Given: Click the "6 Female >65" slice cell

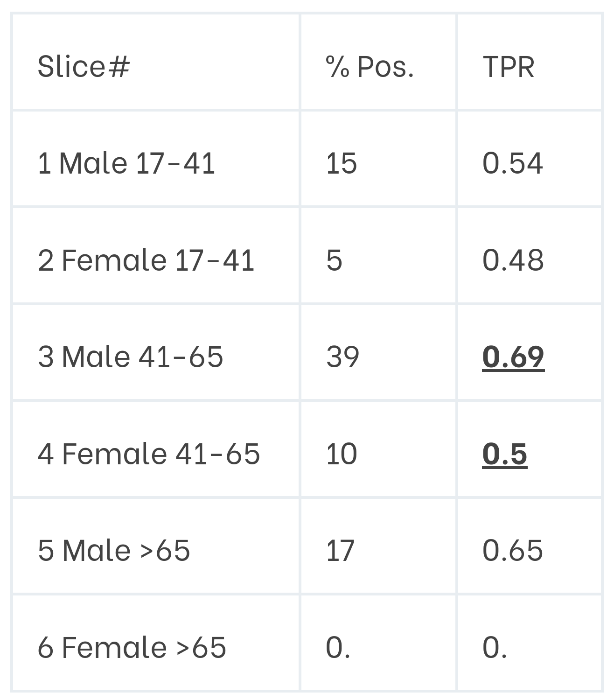Looking at the screenshot, I should point(132,647).
